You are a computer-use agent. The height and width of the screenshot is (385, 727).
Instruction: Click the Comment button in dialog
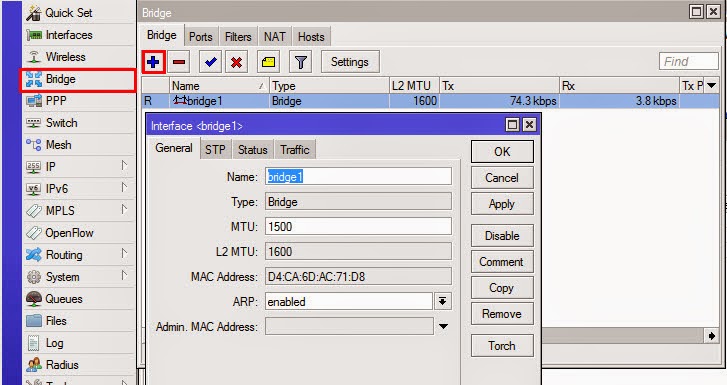pyautogui.click(x=502, y=262)
